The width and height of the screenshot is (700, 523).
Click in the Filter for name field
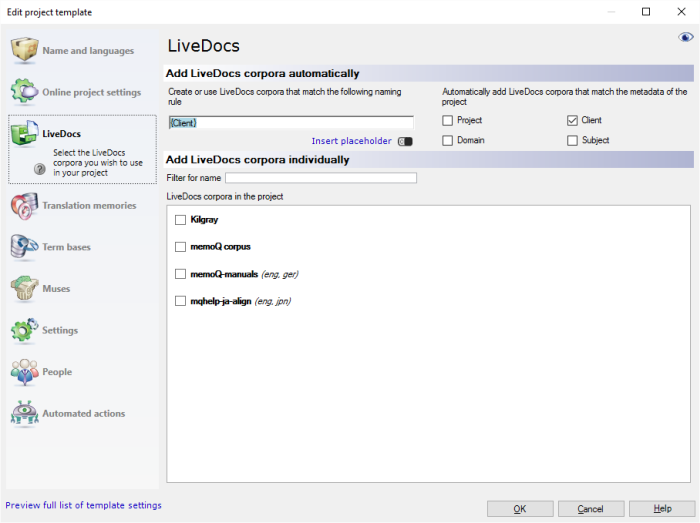click(320, 178)
